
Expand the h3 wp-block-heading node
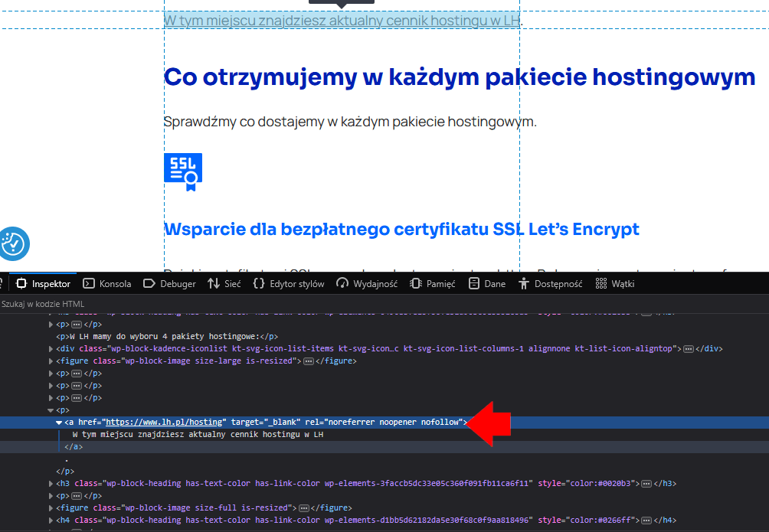coord(51,484)
